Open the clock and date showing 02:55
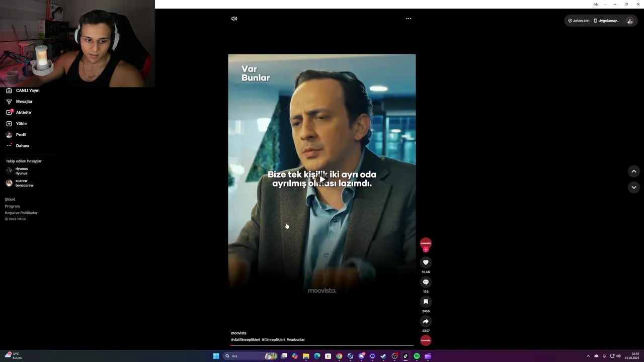644x362 pixels. pos(632,356)
